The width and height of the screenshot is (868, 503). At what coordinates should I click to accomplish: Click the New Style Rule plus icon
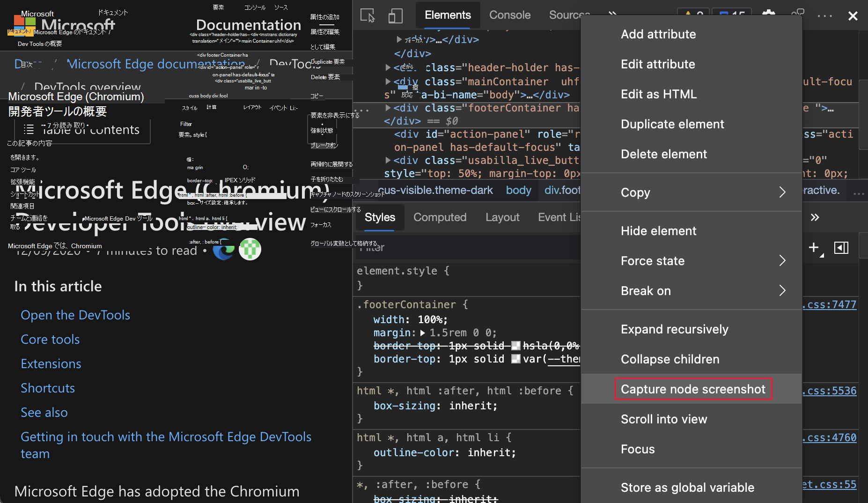tap(814, 247)
